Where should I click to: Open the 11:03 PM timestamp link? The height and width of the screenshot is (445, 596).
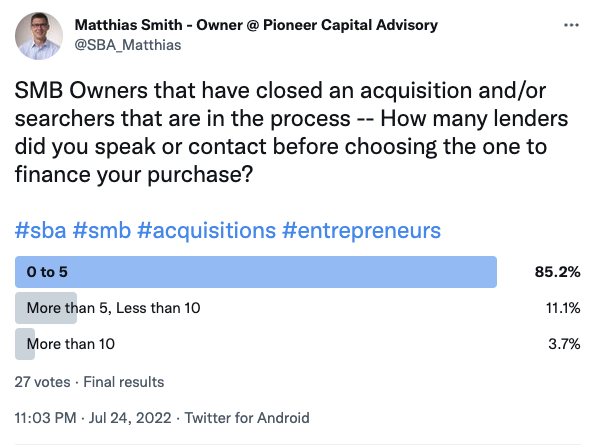click(46, 418)
